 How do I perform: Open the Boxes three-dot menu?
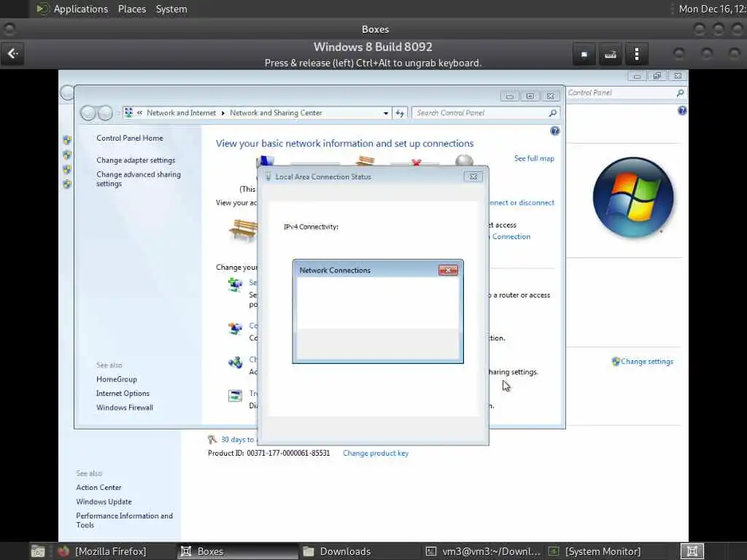point(636,54)
